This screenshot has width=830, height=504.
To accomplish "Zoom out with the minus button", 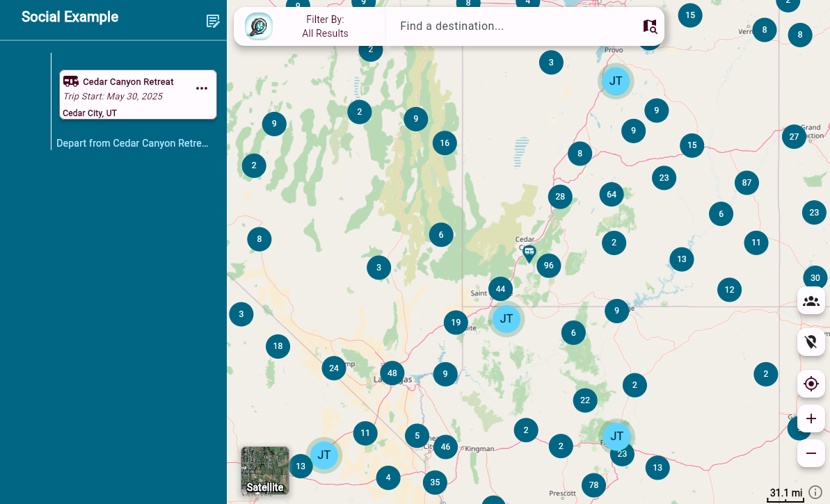I will tap(811, 453).
